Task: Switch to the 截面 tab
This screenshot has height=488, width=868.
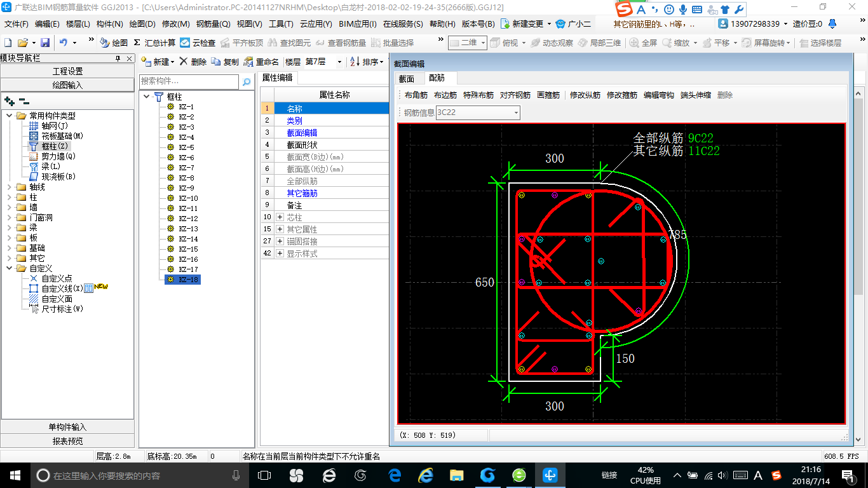Action: [407, 78]
